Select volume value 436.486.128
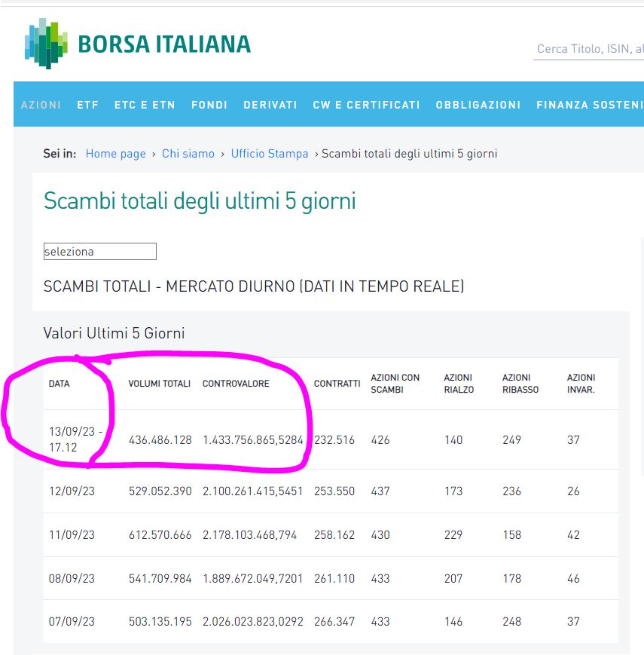Viewport: 644px width, 655px height. (x=160, y=440)
